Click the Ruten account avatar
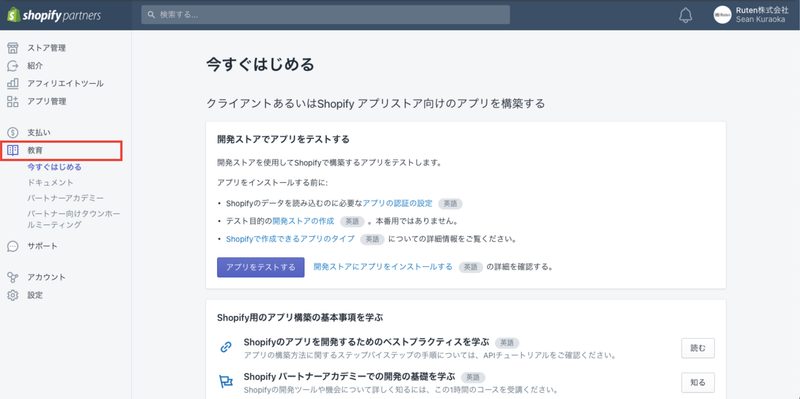Screen dimensions: 800x399 click(x=722, y=15)
